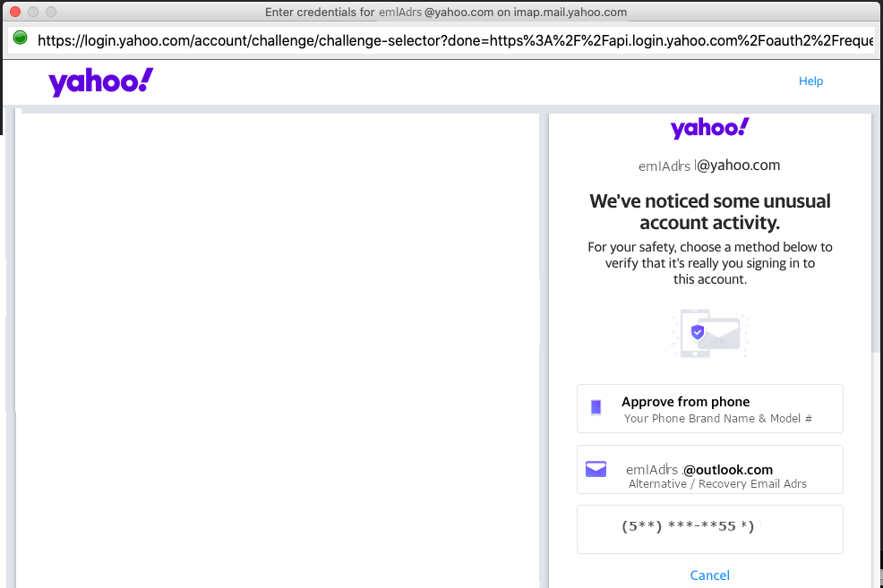Click the Yahoo logo in the page header
Viewport: 883px width, 588px height.
click(x=101, y=82)
